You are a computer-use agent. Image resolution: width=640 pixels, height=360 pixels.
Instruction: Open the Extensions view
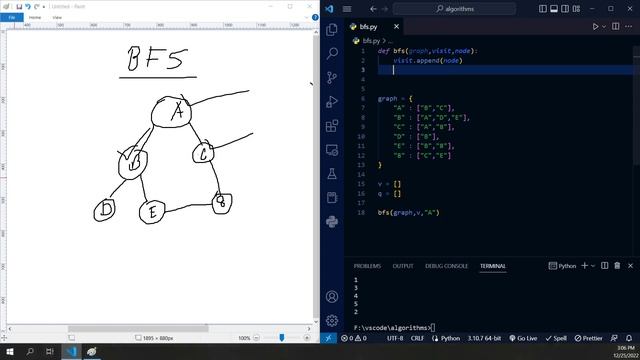[x=332, y=125]
